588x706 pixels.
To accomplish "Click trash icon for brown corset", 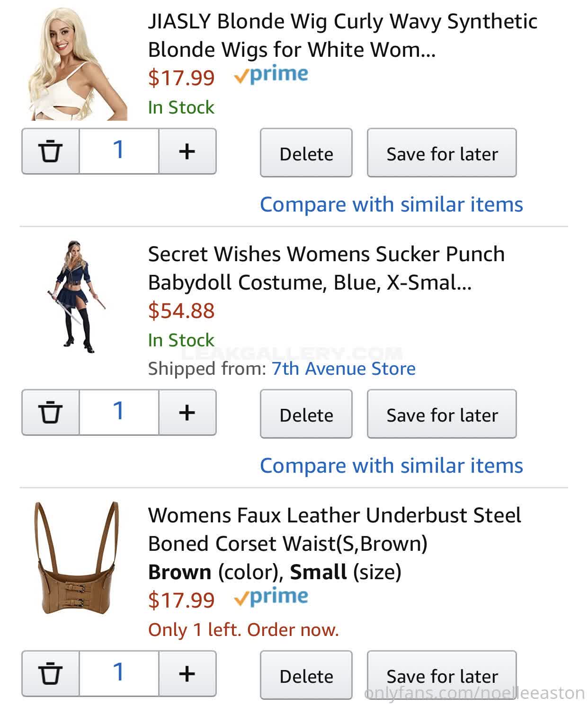I will pyautogui.click(x=50, y=673).
